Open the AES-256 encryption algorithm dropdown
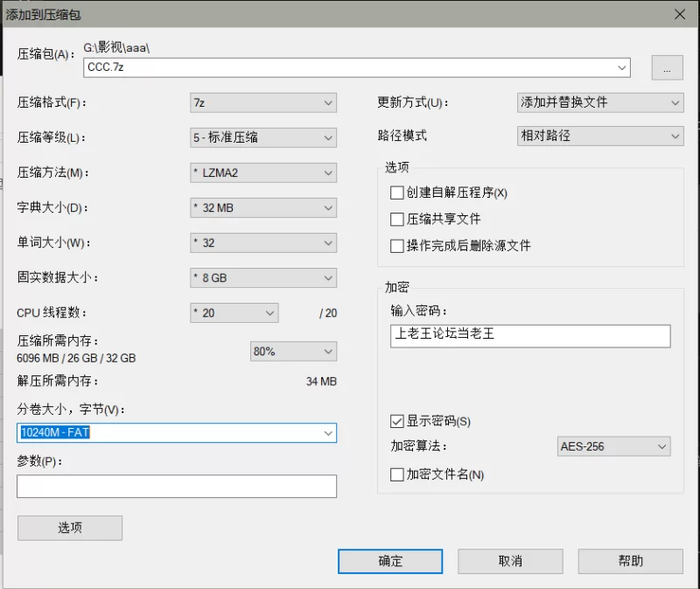This screenshot has width=700, height=589. (x=613, y=446)
